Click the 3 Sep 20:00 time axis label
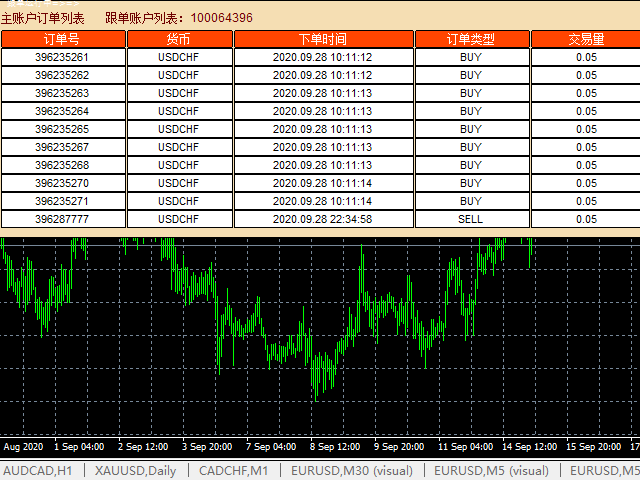This screenshot has height=480, width=640. click(207, 447)
